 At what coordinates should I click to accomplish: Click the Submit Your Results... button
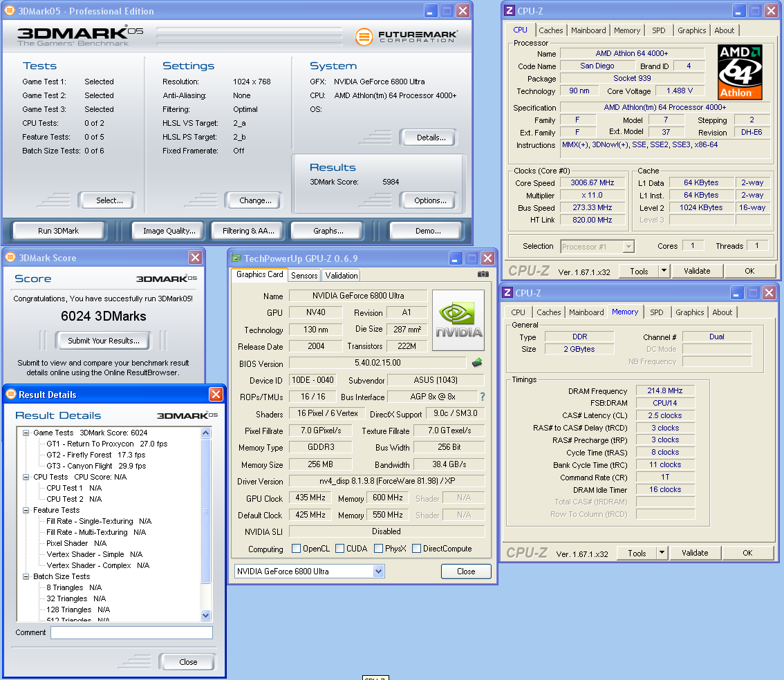coord(104,341)
